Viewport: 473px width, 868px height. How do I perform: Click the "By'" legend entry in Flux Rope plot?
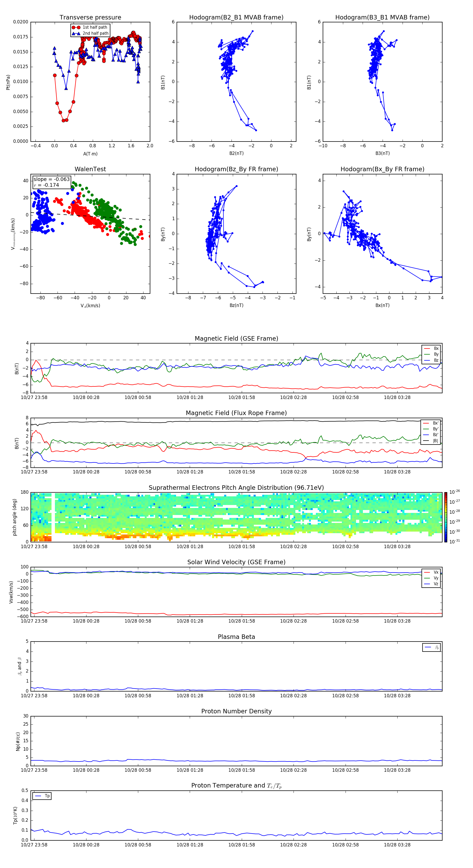(x=431, y=429)
